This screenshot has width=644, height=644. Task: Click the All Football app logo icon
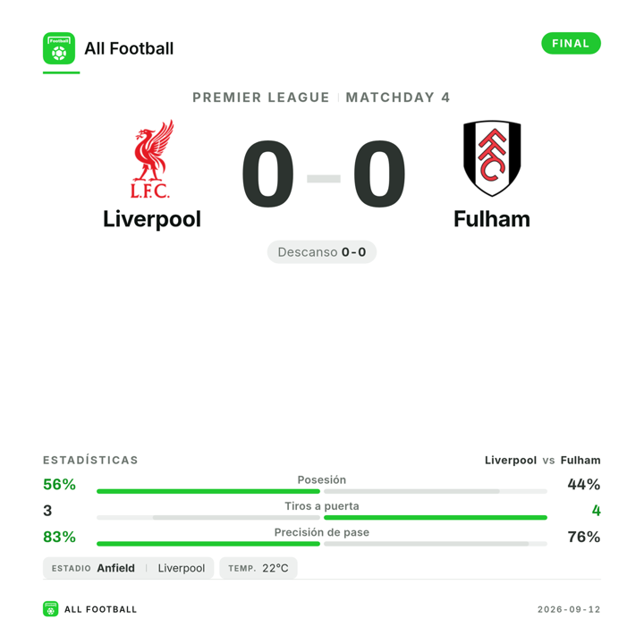pyautogui.click(x=59, y=48)
